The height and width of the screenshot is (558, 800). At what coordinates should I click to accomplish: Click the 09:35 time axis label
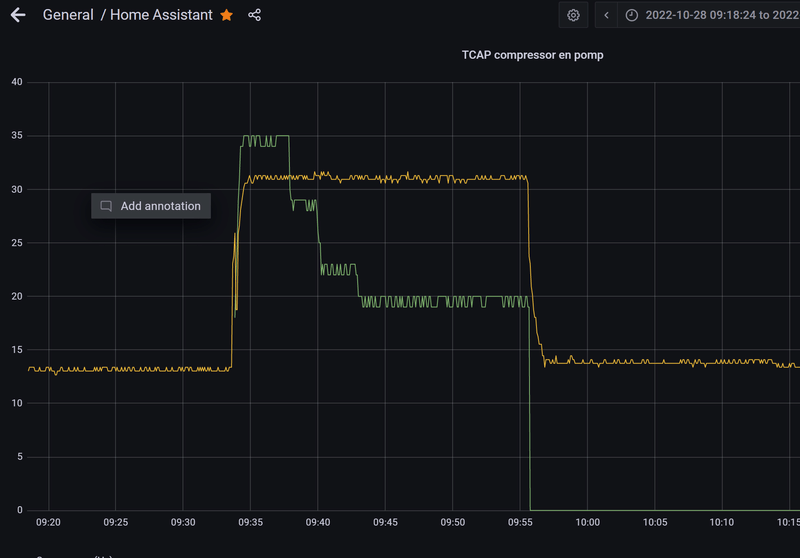tap(251, 522)
